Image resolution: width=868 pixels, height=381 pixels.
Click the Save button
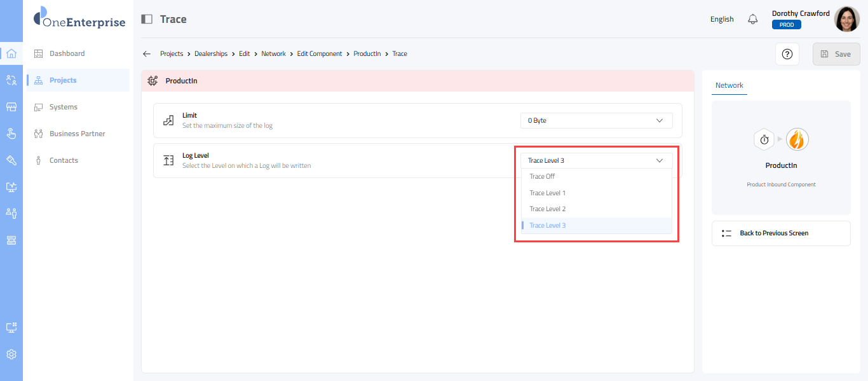[x=836, y=54]
